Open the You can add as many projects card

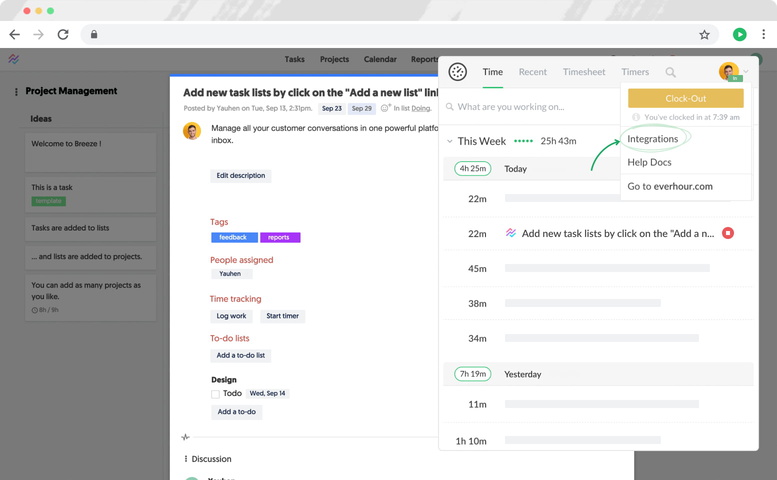(91, 297)
